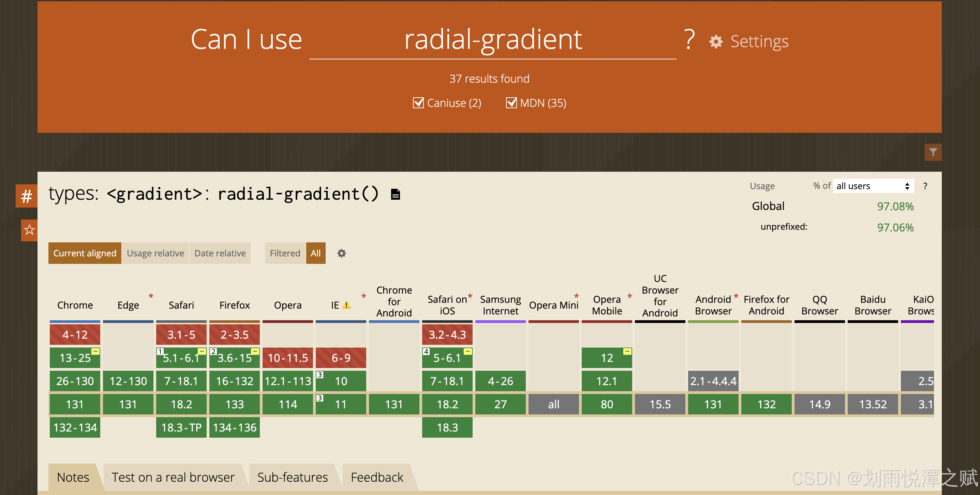Click the Chrome 4-12 unsupported red cell
This screenshot has height=495, width=980.
tap(75, 334)
